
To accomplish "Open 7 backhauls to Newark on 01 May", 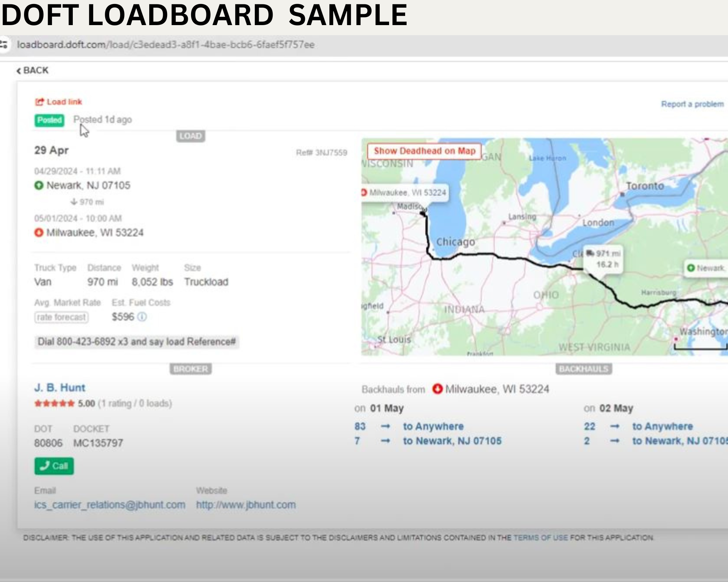I will [x=452, y=441].
